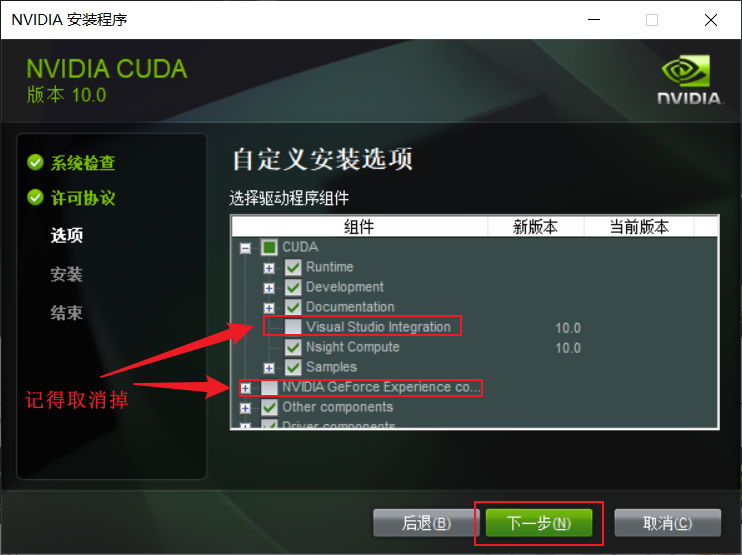This screenshot has width=742, height=555.
Task: Check NVIDIA GeForce Experience components checkbox
Action: 269,388
